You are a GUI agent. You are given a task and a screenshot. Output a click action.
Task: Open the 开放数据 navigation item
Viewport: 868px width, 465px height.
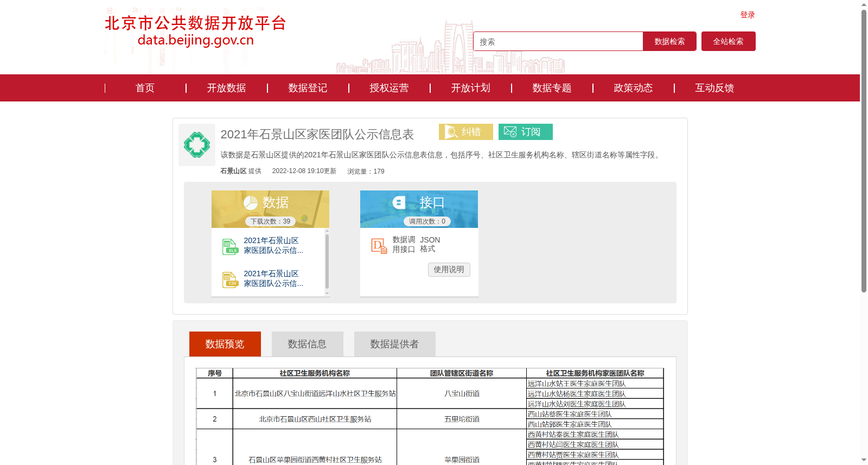coord(226,88)
